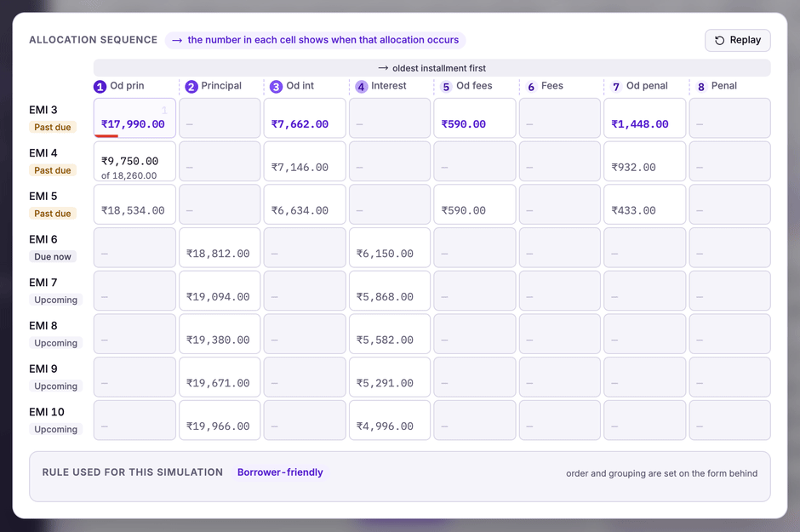Click EMI 7 interest ₹5,868.00

(x=390, y=291)
